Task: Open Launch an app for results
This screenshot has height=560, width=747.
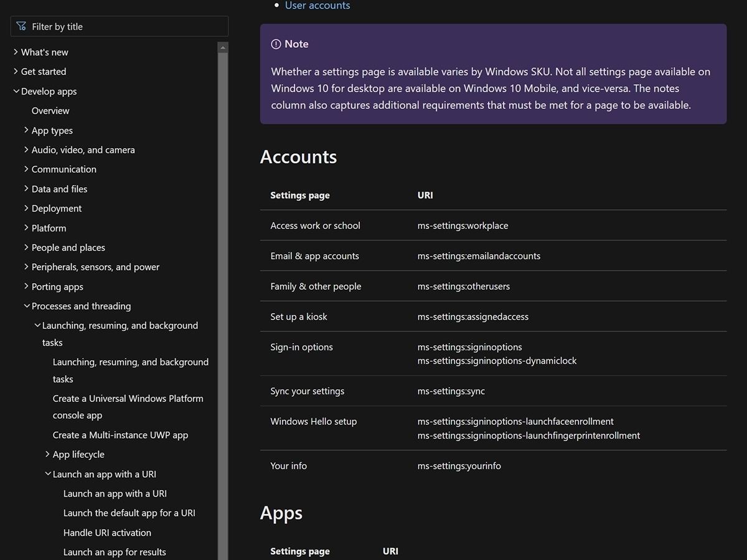Action: (115, 552)
